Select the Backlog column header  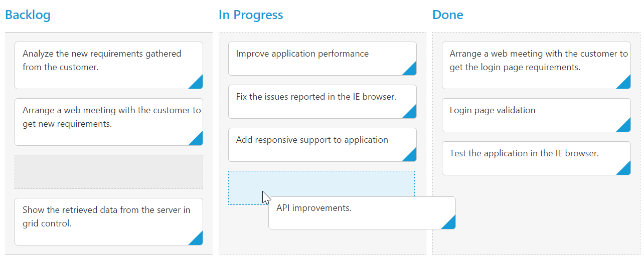[28, 15]
